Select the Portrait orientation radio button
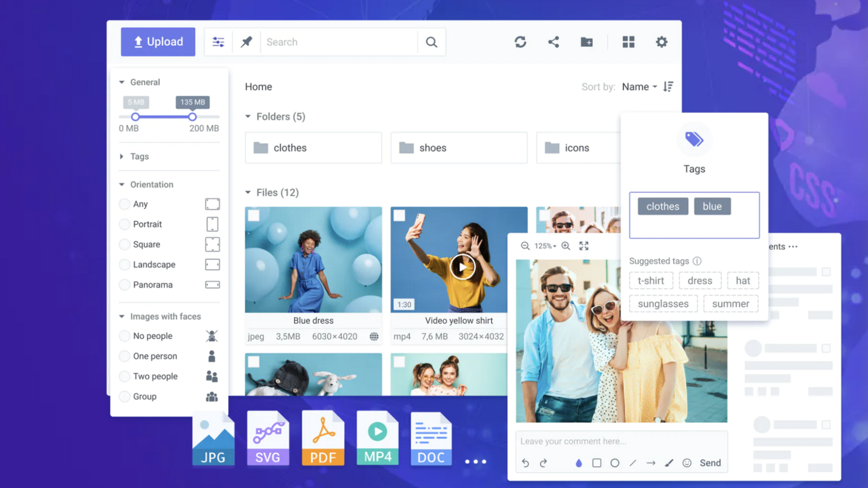The image size is (868, 488). tap(125, 224)
